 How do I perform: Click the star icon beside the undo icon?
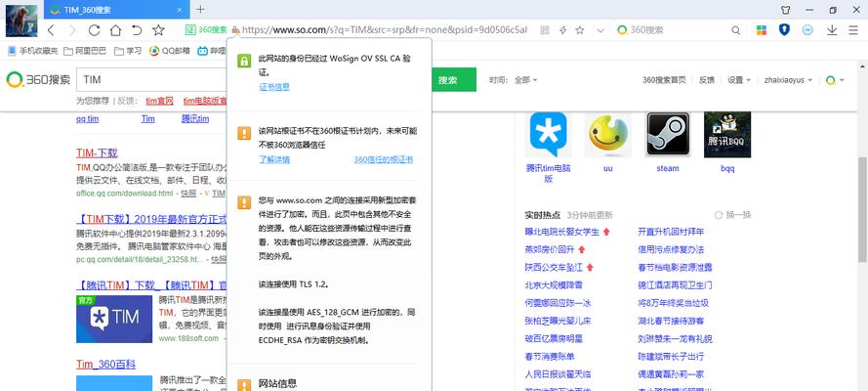click(158, 30)
